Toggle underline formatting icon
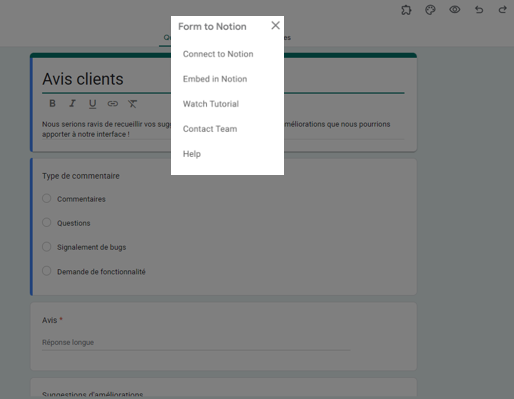 (x=92, y=104)
